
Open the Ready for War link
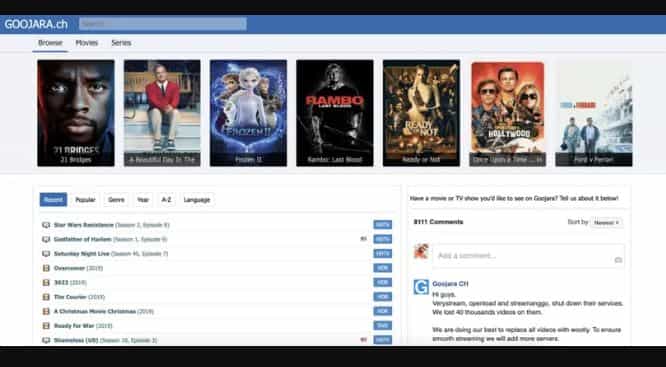pos(83,326)
